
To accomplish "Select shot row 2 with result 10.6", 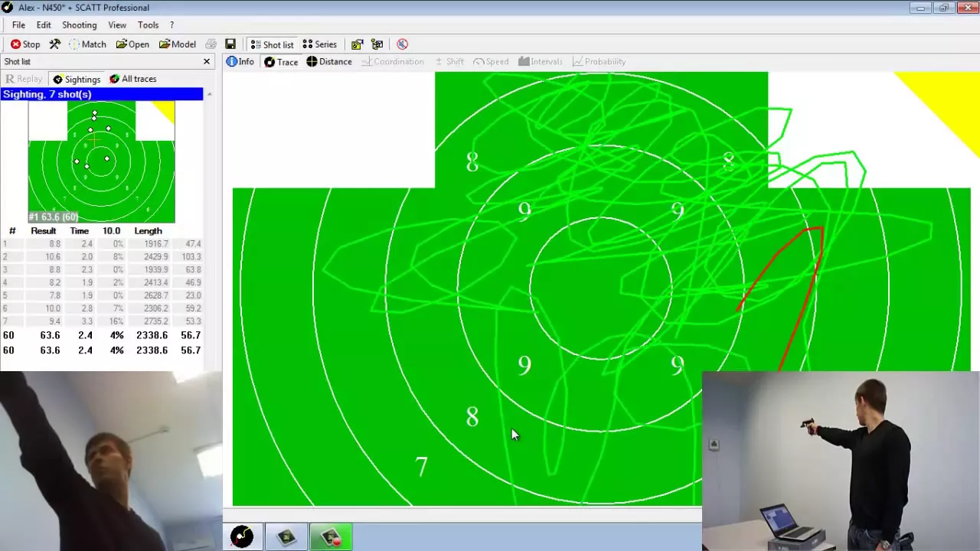I will pyautogui.click(x=102, y=257).
